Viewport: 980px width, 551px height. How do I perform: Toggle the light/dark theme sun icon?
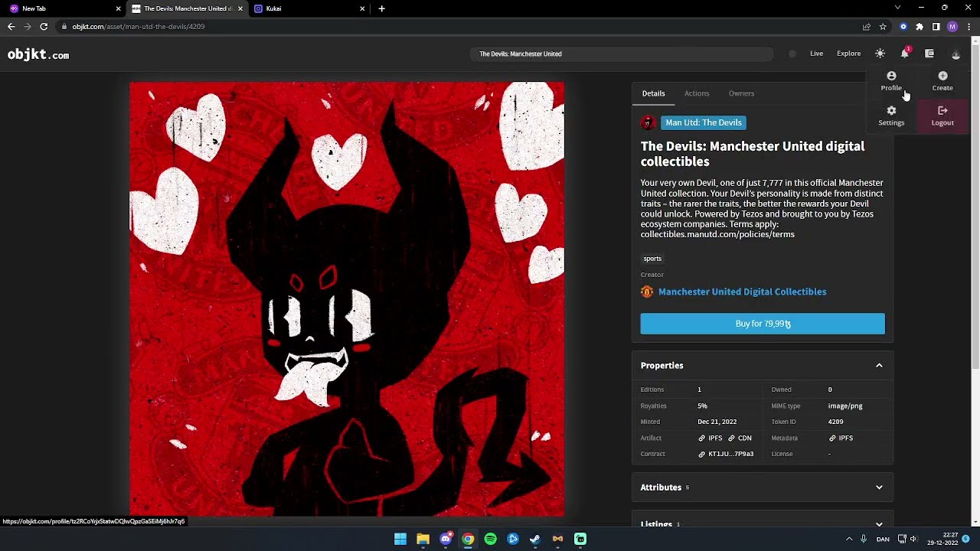click(x=880, y=54)
